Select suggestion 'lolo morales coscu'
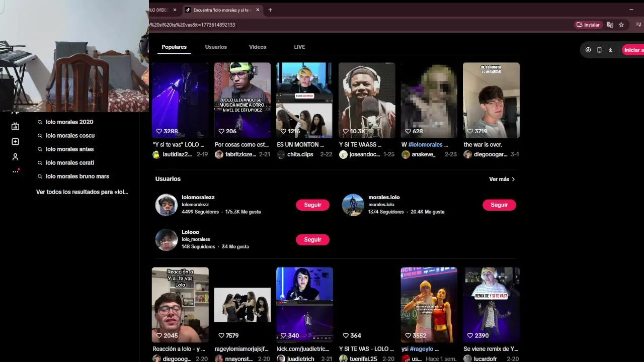 70,136
